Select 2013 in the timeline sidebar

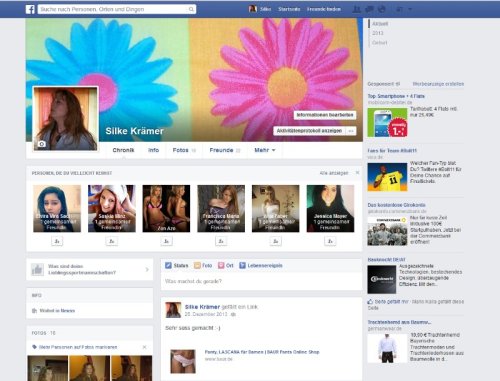(378, 33)
